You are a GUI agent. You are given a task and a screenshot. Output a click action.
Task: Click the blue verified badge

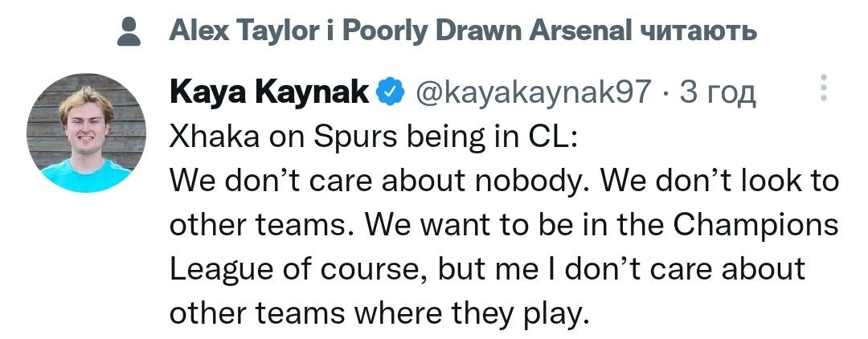click(390, 93)
